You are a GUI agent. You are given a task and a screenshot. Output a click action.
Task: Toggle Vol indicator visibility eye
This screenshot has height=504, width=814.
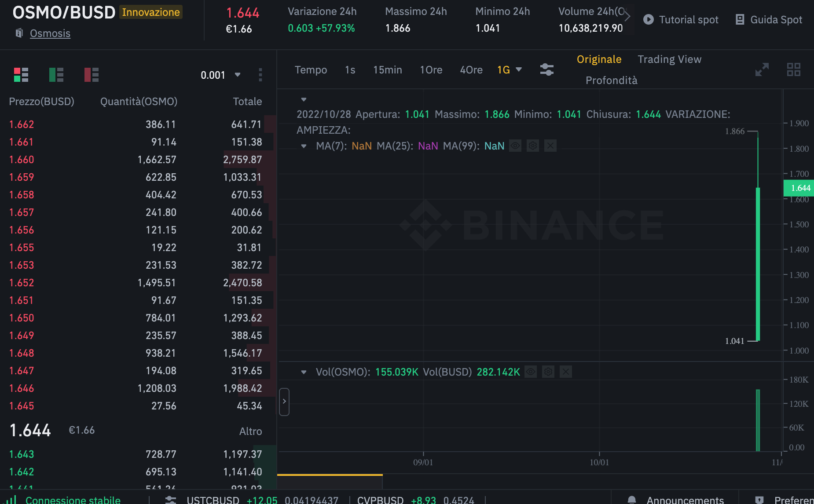(531, 372)
